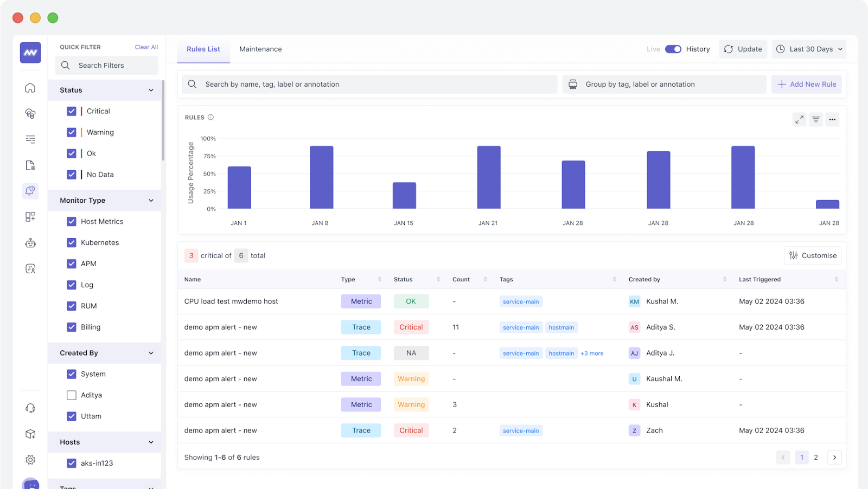Collapse the Hosts filter section

[x=151, y=442]
